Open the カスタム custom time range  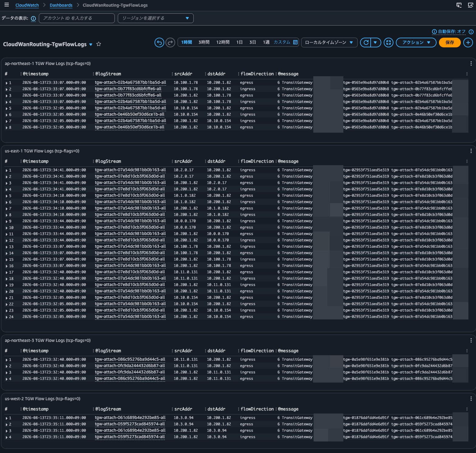click(x=282, y=42)
